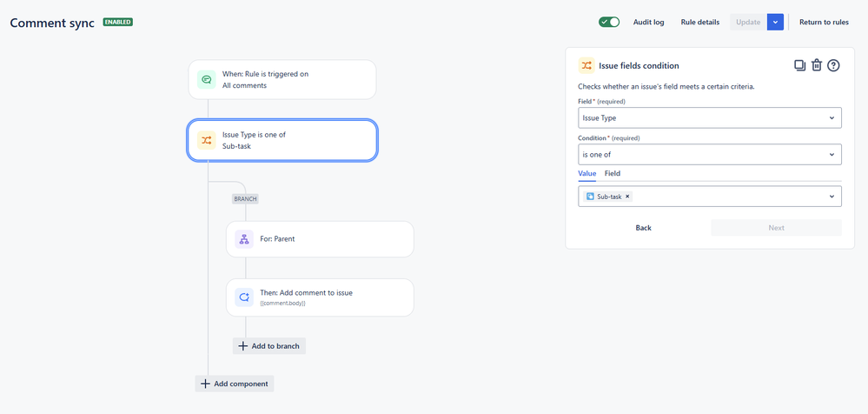Click Add component below the rule

(235, 384)
